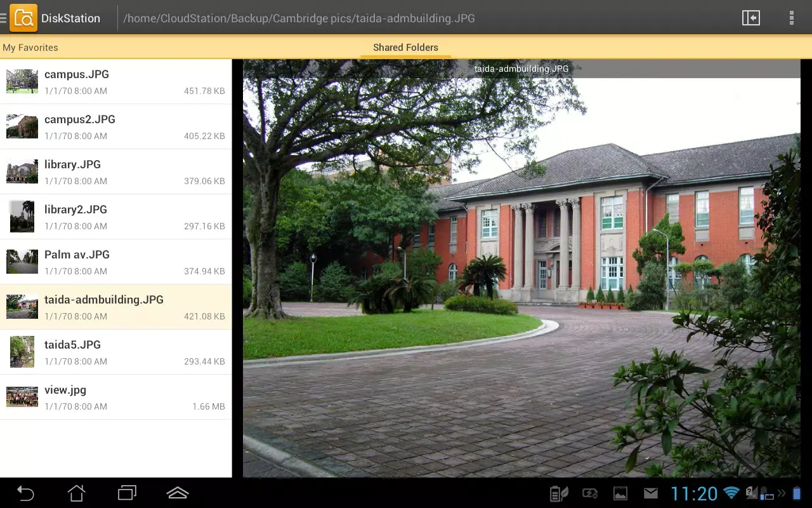
Task: Toggle selection of library2.JPG
Action: click(116, 217)
